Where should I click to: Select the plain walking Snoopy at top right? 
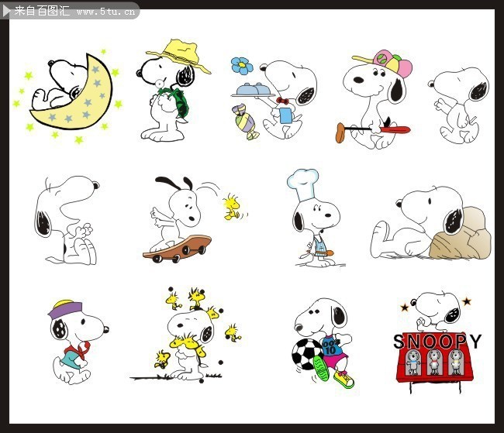(x=459, y=105)
